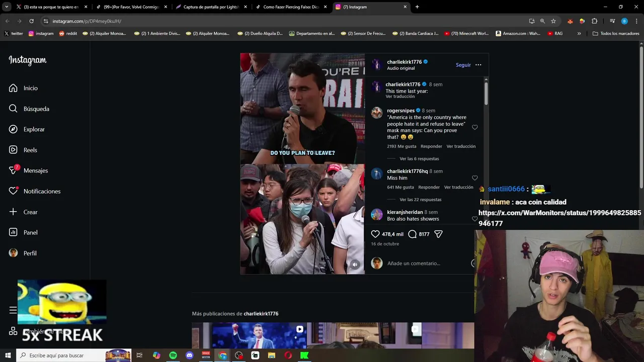The height and width of the screenshot is (362, 644).
Task: Open twitter bookmark
Action: 14,34
